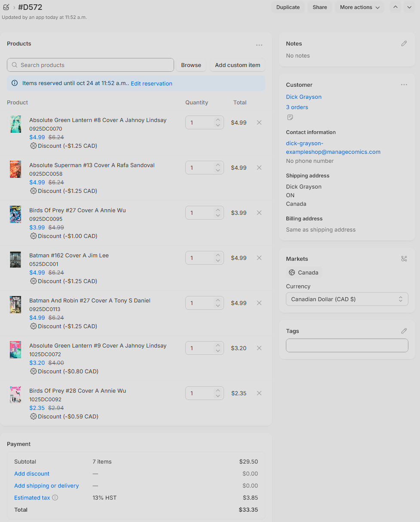Click the Estimated tax info icon
Viewport: 420px width, 522px height.
tap(55, 498)
